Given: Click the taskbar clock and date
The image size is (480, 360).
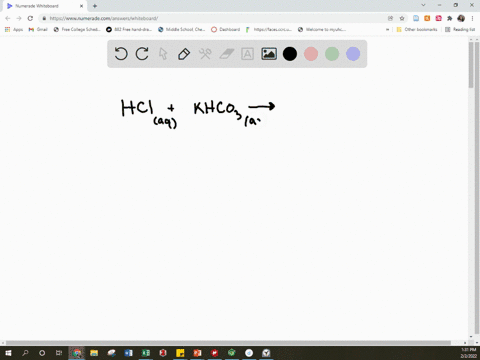Looking at the screenshot, I should (x=468, y=353).
